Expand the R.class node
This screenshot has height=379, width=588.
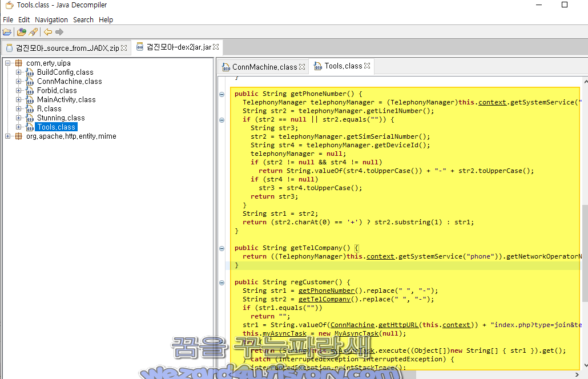click(x=18, y=108)
